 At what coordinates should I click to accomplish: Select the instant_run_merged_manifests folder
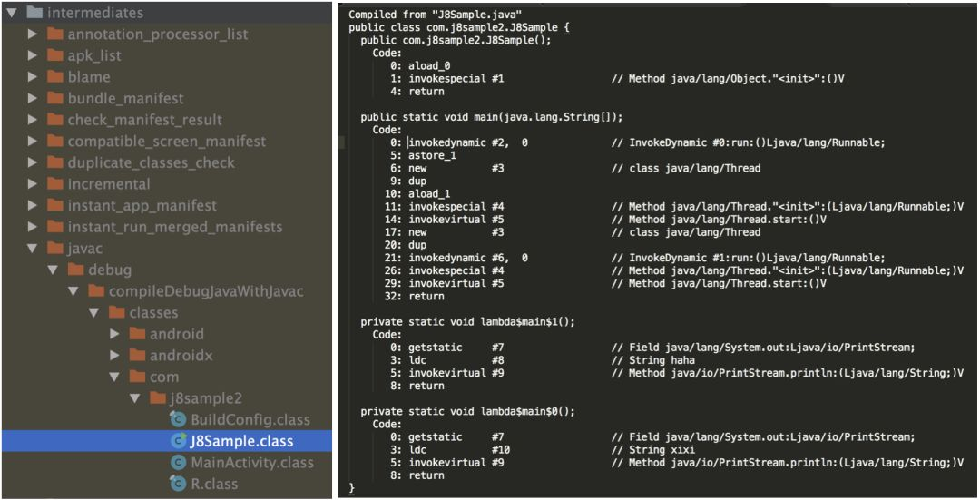pos(175,227)
